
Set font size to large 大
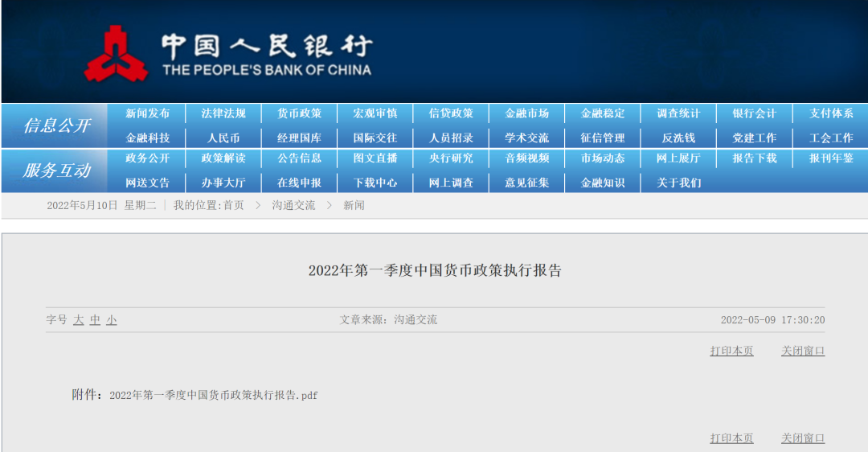pyautogui.click(x=79, y=320)
